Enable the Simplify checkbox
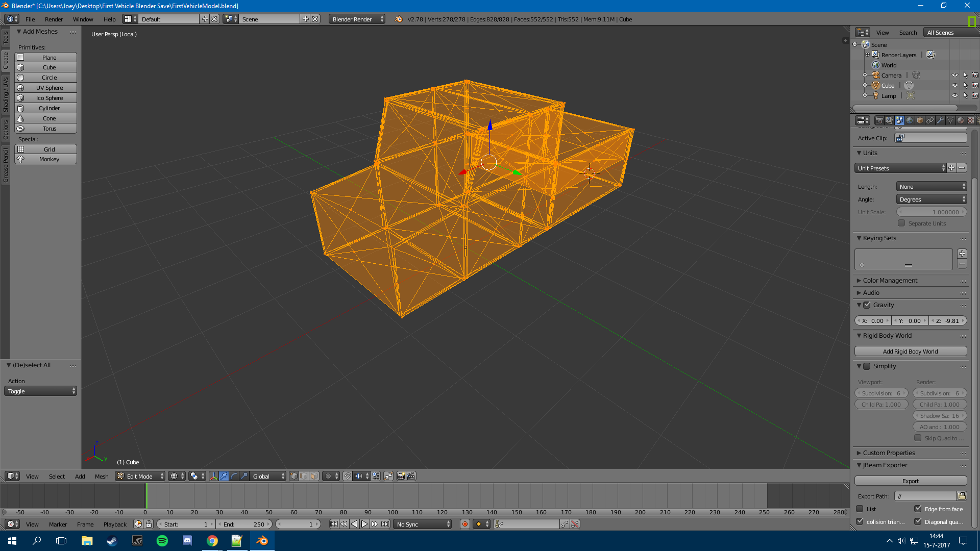The height and width of the screenshot is (551, 980). point(867,366)
